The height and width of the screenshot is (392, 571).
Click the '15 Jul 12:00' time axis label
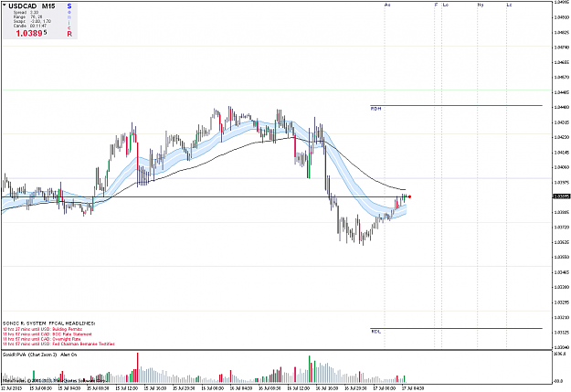click(126, 388)
